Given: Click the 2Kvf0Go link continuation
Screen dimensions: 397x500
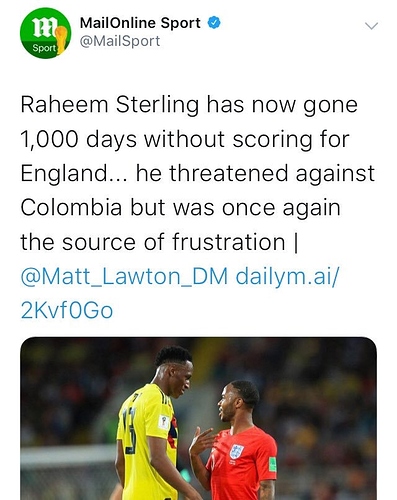Looking at the screenshot, I should (x=67, y=310).
